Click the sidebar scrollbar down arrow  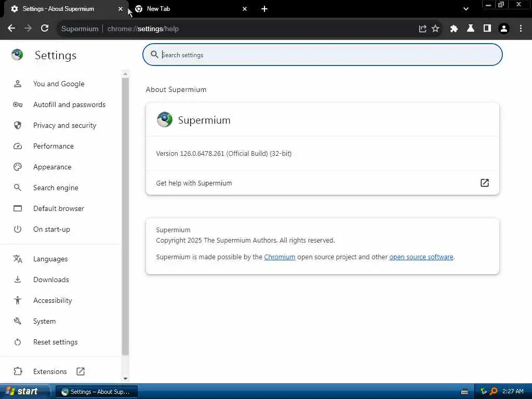(126, 378)
